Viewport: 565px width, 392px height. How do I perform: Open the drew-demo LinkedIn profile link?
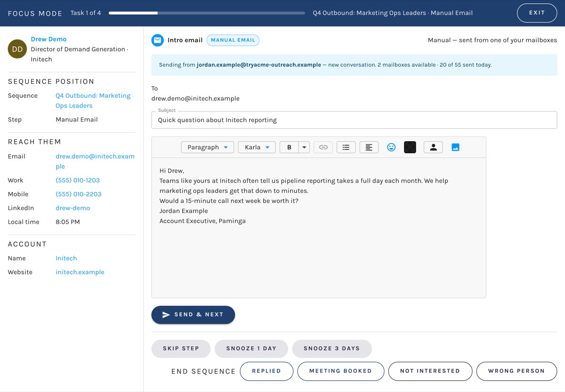point(73,208)
